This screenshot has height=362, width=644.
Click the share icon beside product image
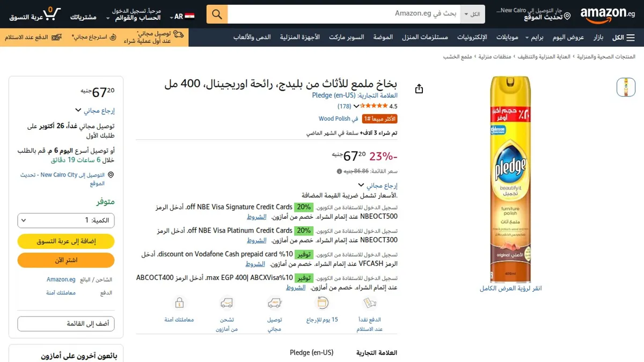coord(420,89)
